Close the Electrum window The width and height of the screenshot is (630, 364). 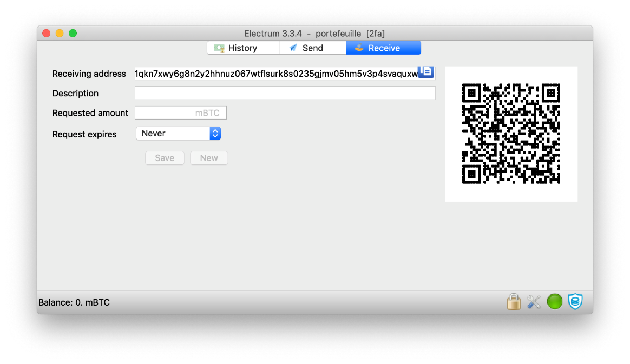click(46, 34)
